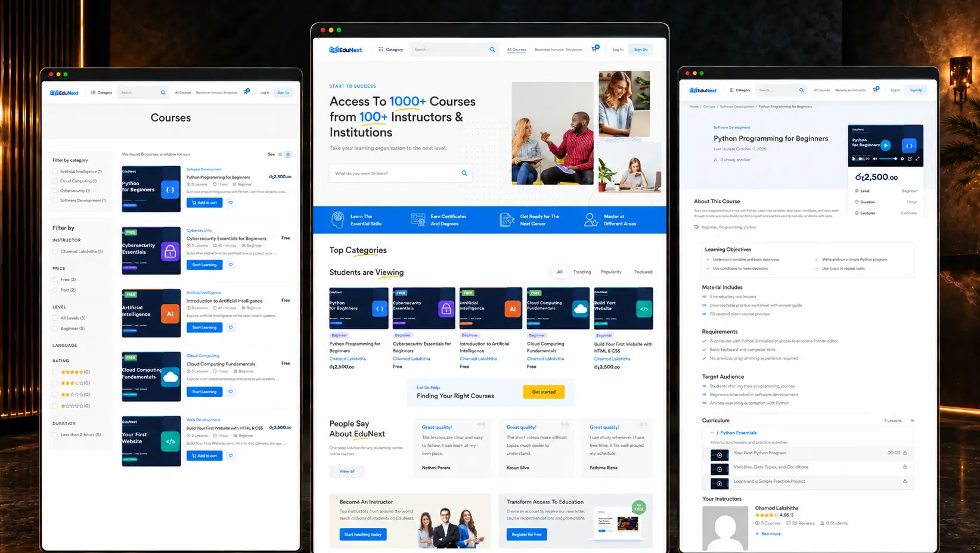Adjust the preview video volume slider
The image size is (980, 553).
(888, 159)
